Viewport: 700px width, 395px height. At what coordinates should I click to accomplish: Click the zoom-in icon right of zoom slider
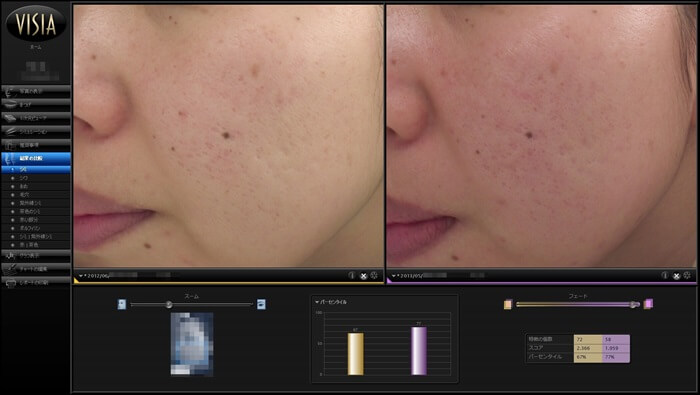[x=261, y=304]
